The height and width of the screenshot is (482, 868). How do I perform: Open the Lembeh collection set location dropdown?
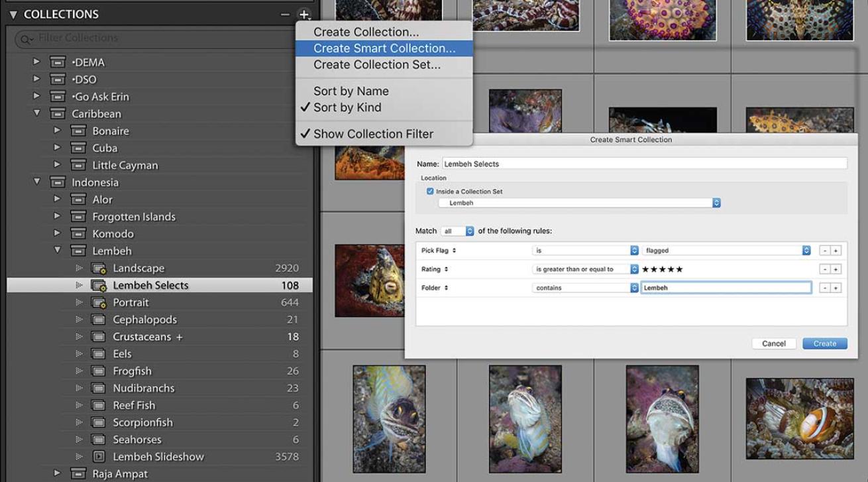click(579, 203)
